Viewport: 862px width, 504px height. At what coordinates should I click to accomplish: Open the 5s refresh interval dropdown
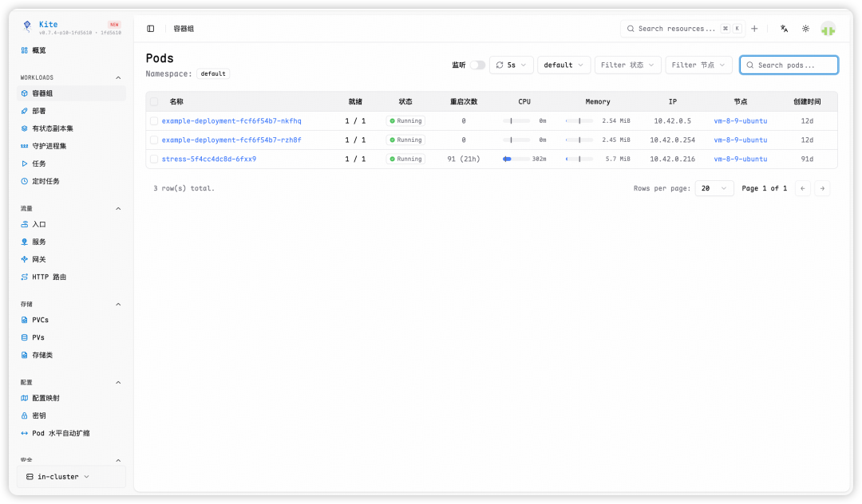pyautogui.click(x=512, y=65)
